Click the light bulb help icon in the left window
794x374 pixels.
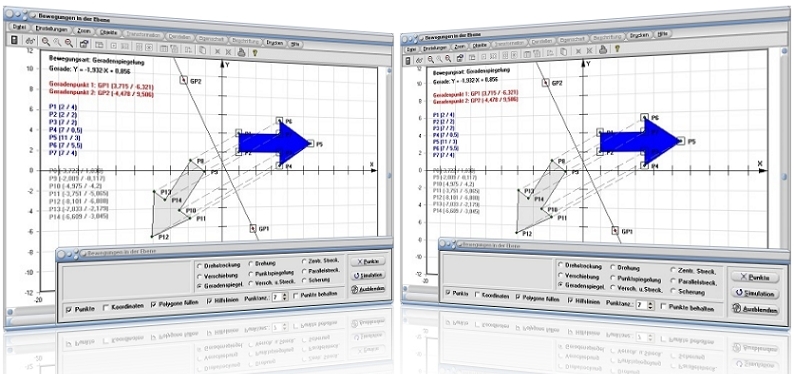point(255,52)
